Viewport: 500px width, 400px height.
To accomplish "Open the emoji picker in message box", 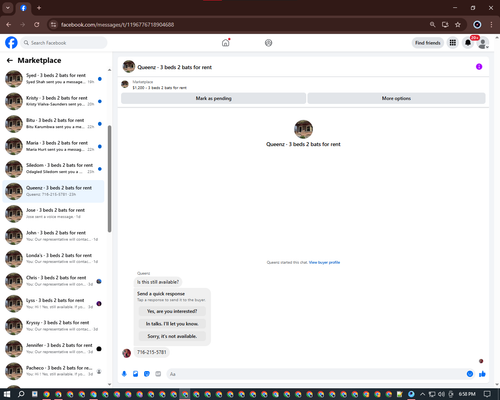I will click(x=470, y=374).
